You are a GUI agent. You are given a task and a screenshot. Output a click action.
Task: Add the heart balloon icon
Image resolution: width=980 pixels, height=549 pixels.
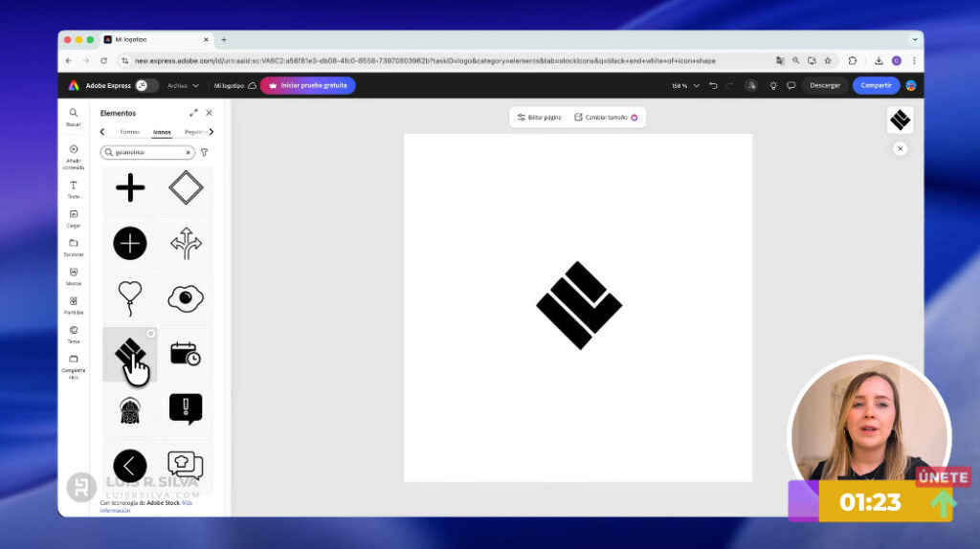pos(130,297)
